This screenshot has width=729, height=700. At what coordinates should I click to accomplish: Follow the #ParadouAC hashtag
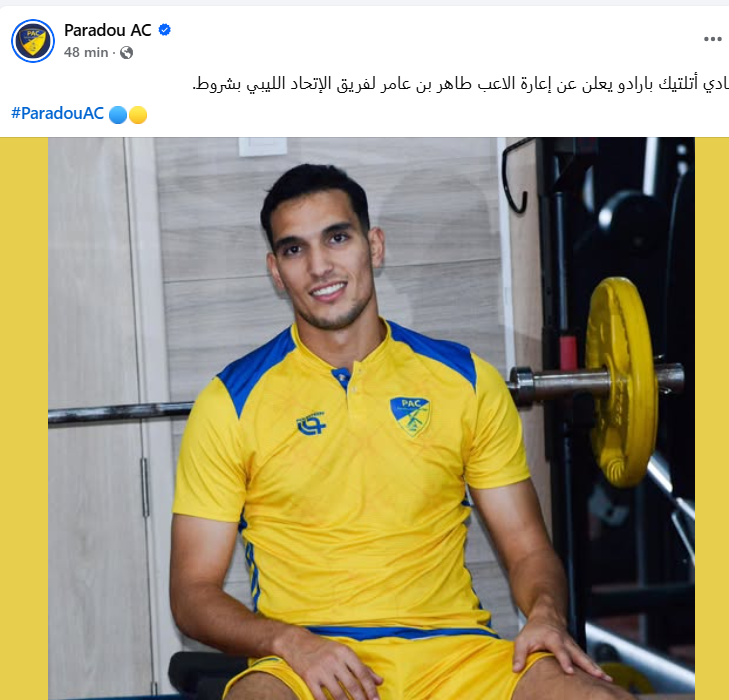(58, 113)
